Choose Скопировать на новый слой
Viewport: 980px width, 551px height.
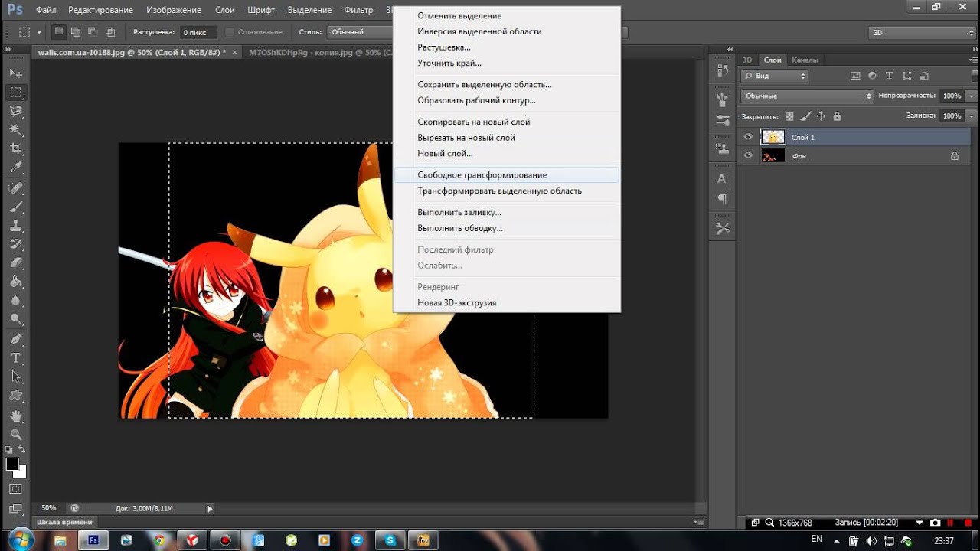coord(507,122)
